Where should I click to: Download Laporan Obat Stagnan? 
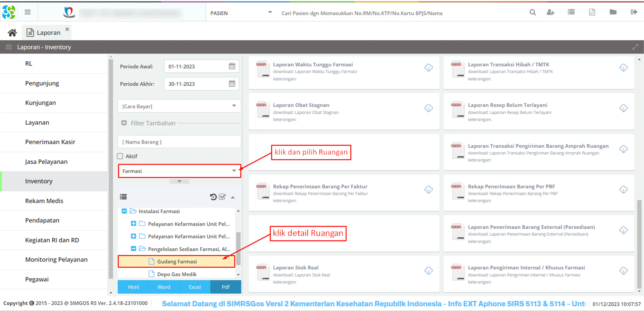point(429,108)
